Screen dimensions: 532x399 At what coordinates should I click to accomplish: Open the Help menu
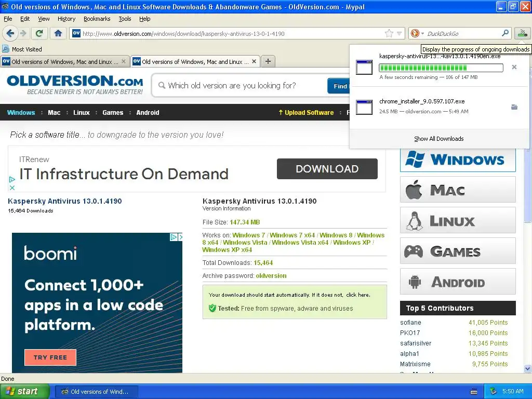(x=144, y=19)
